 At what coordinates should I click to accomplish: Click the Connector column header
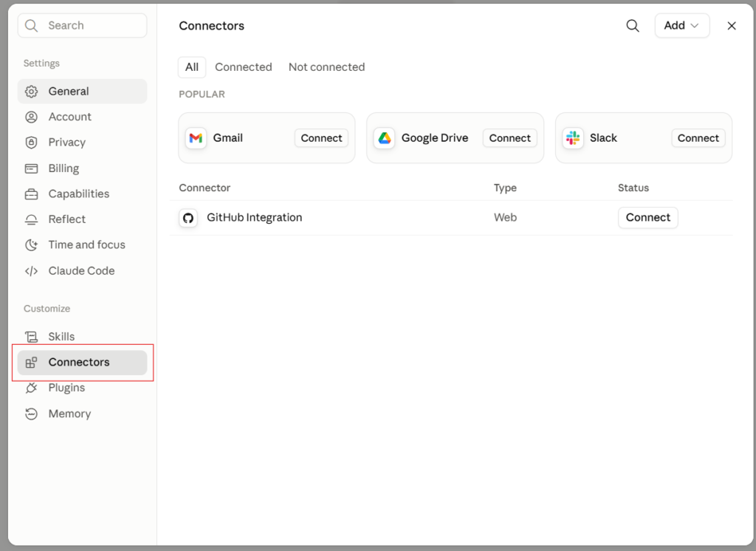point(205,188)
